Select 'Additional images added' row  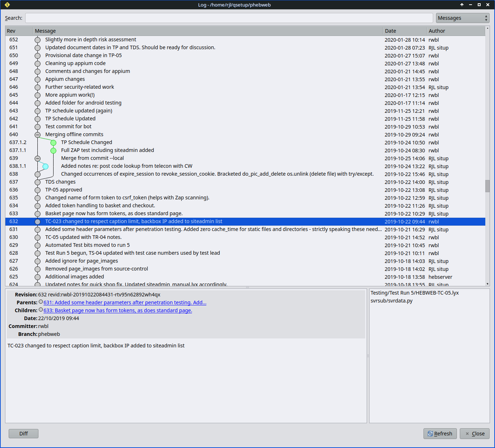245,277
